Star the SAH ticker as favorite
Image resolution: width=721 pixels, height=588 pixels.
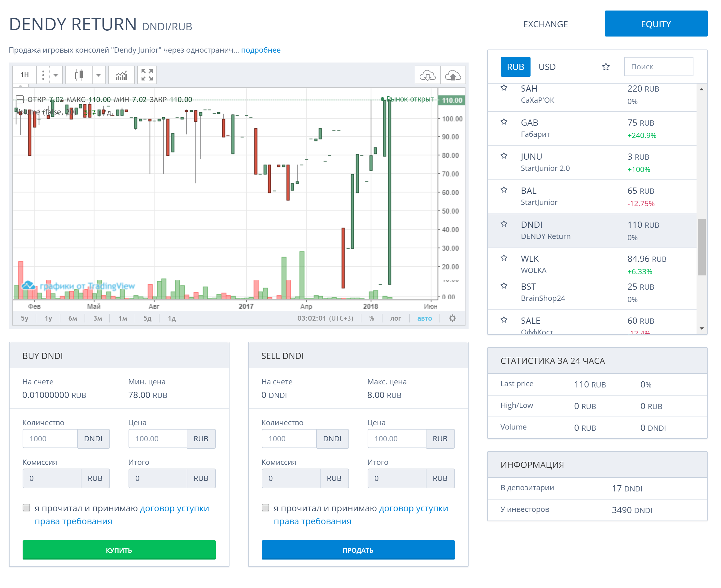[x=505, y=88]
